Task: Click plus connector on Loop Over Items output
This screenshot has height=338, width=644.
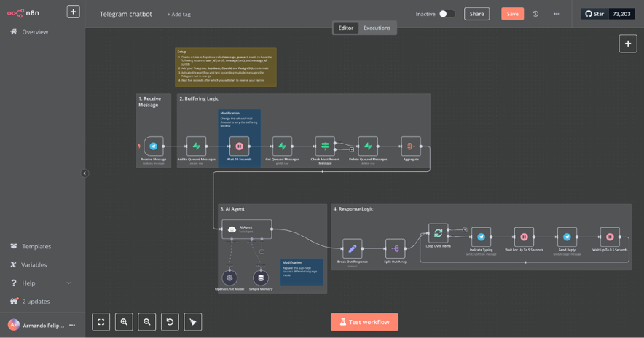Action: (465, 230)
